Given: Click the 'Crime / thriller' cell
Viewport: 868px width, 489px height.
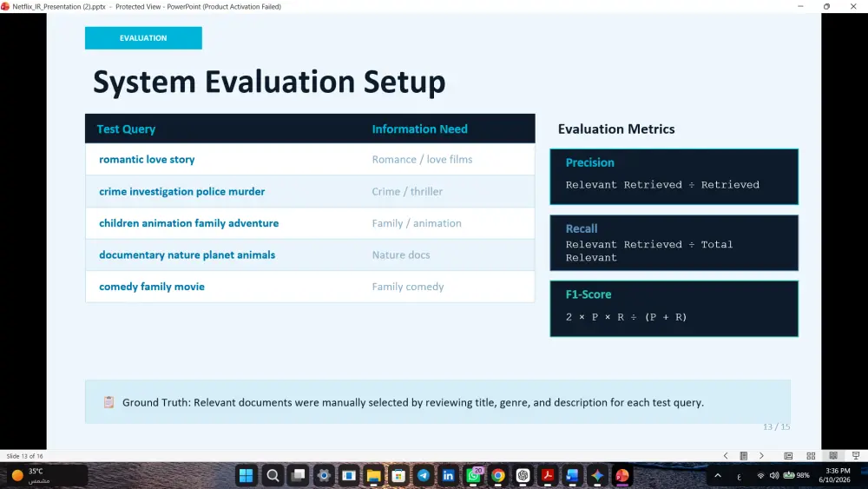Looking at the screenshot, I should coord(407,192).
